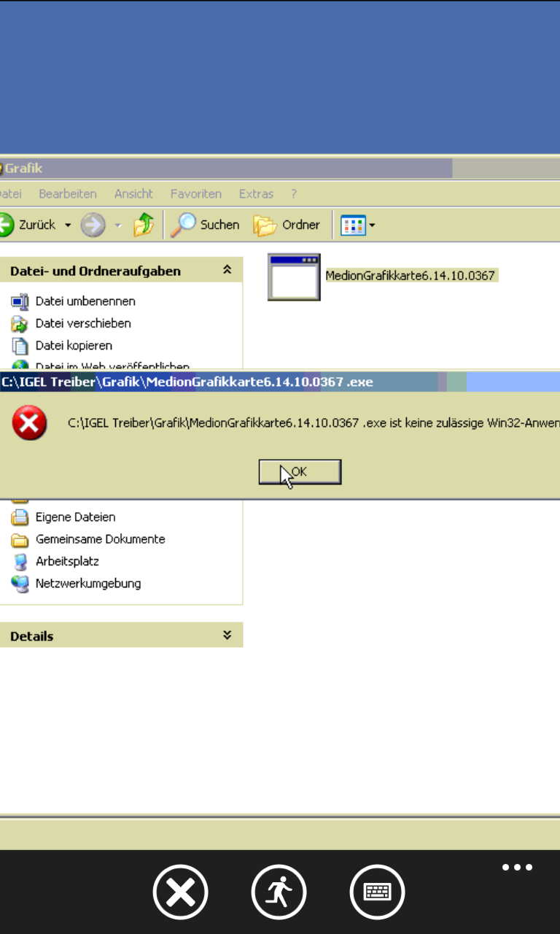Viewport: 560px width, 934px height.
Task: Show the on-screen keyboard icon
Action: tap(377, 892)
